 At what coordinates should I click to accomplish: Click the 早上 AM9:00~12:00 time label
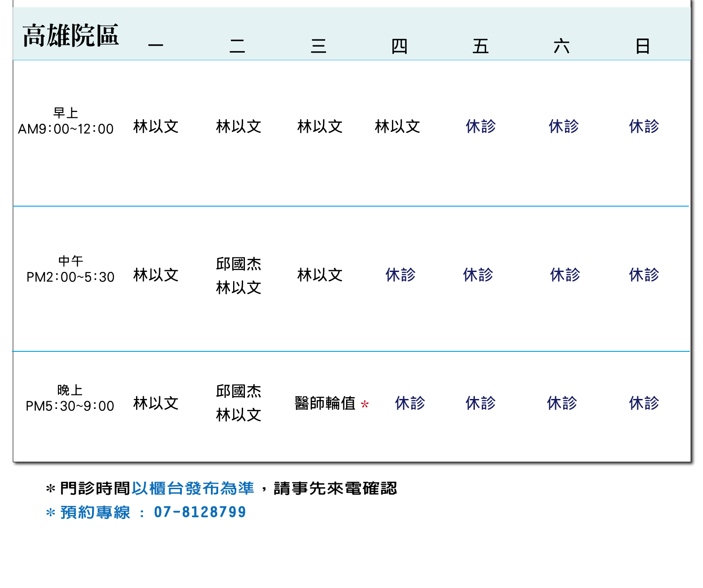66,121
